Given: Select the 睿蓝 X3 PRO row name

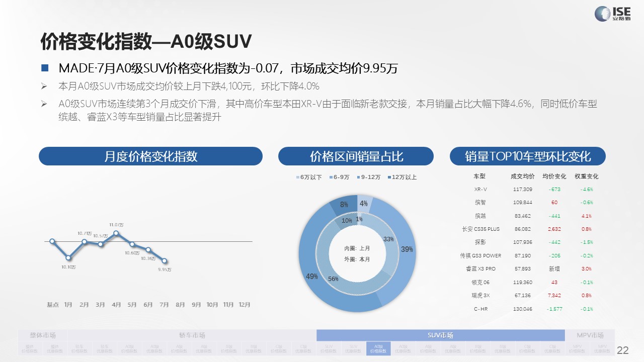Looking at the screenshot, I should 480,269.
